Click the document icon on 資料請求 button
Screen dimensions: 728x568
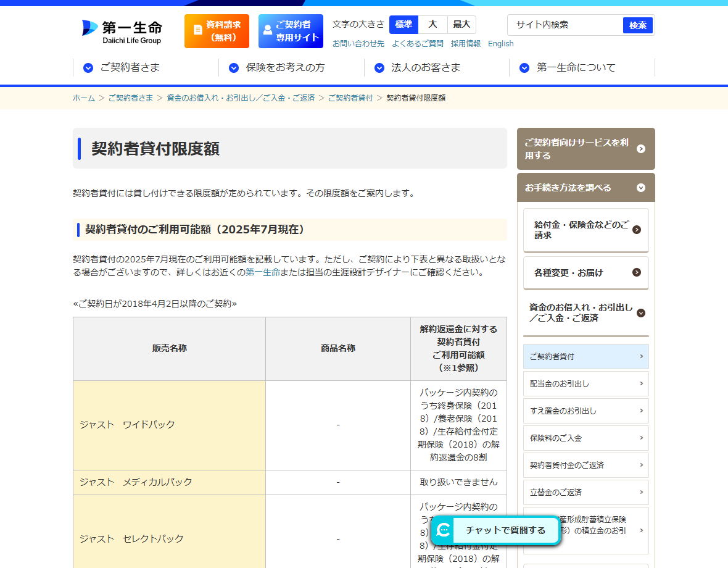(x=198, y=30)
